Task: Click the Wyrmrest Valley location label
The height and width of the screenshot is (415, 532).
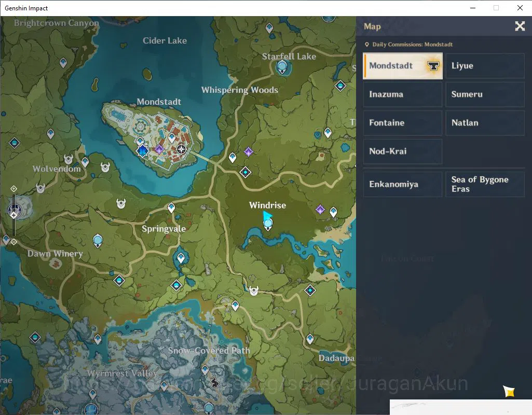Action: tap(122, 374)
